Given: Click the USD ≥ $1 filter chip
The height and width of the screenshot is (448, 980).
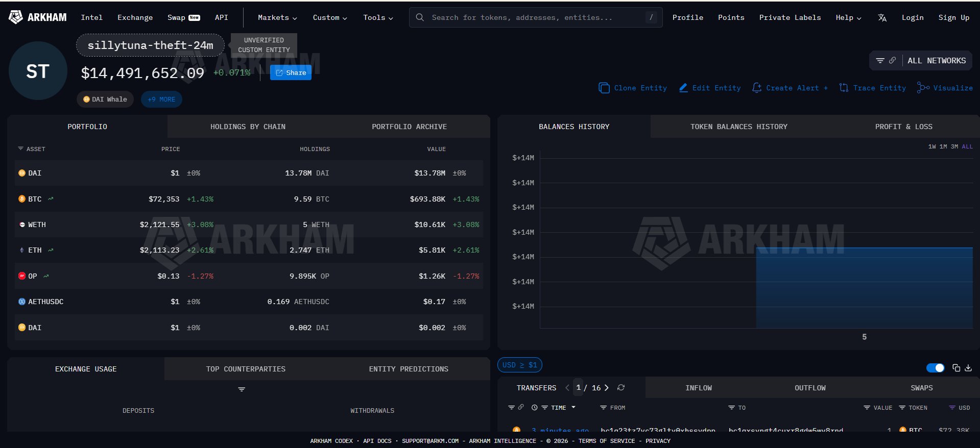Looking at the screenshot, I should click(519, 365).
